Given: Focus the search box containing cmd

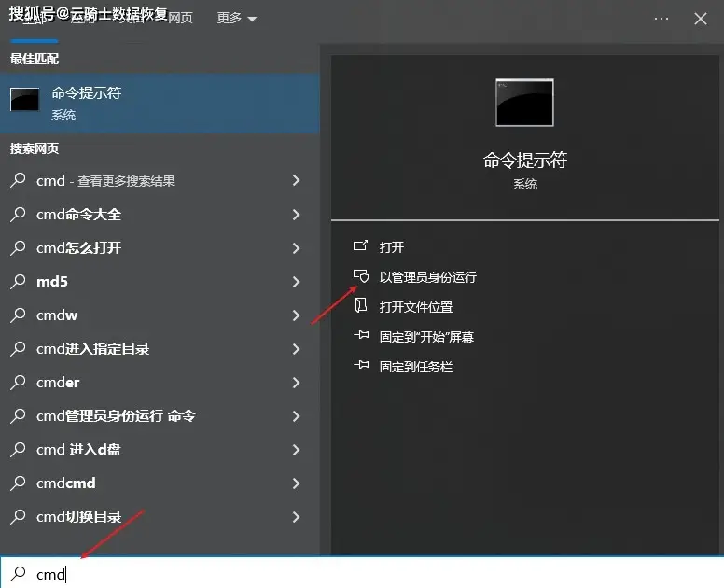Looking at the screenshot, I should coord(362,573).
